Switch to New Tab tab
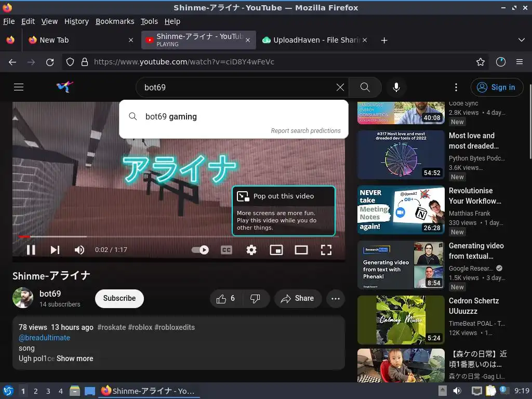This screenshot has height=399, width=532. pos(81,40)
